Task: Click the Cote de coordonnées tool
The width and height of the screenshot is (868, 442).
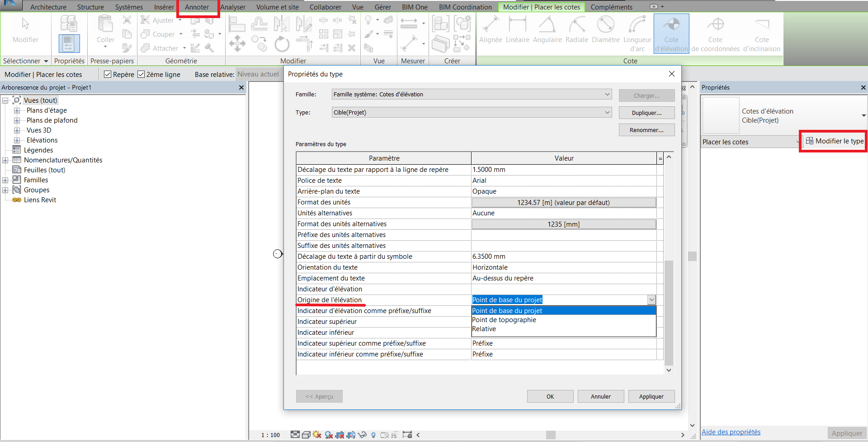Action: click(x=715, y=33)
